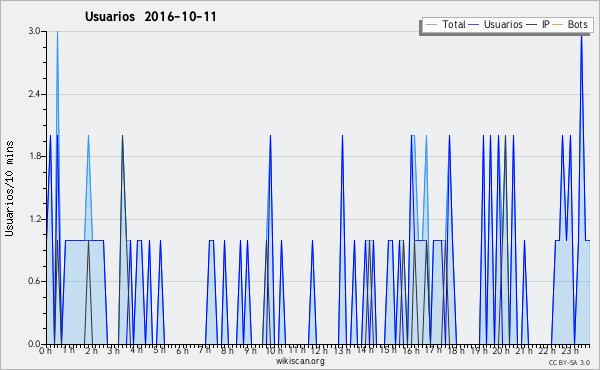
Task: Click the 2.4 y-axis tick label
Action: point(34,94)
